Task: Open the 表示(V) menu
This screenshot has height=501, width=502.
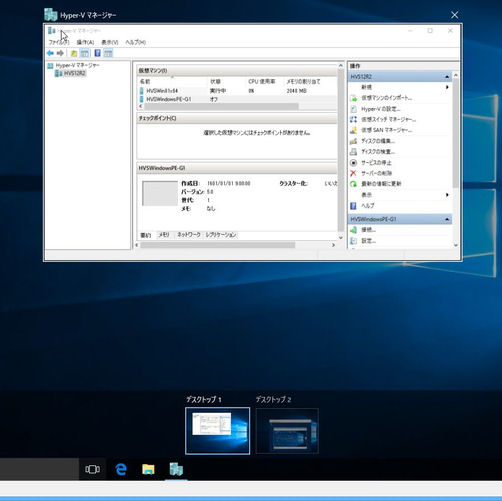Action: click(x=110, y=42)
